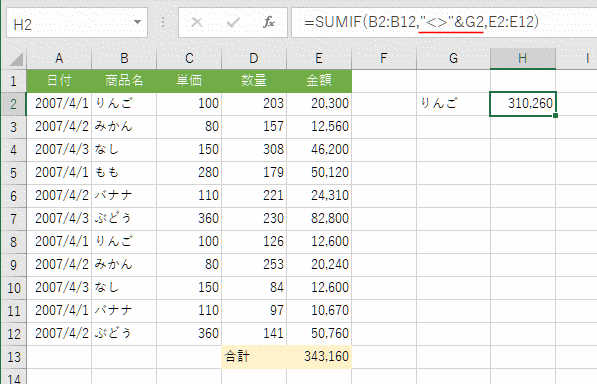Click the vertical dots handle beside the Name Box
The image size is (597, 384).
(163, 22)
